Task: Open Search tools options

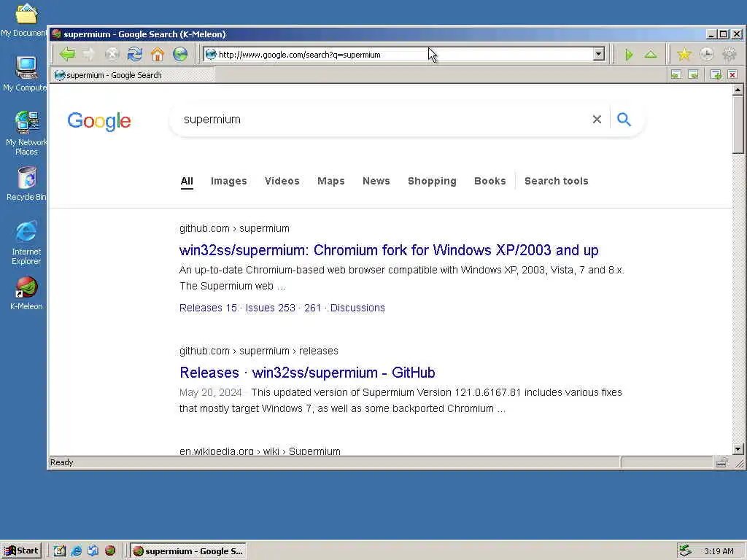Action: tap(557, 181)
